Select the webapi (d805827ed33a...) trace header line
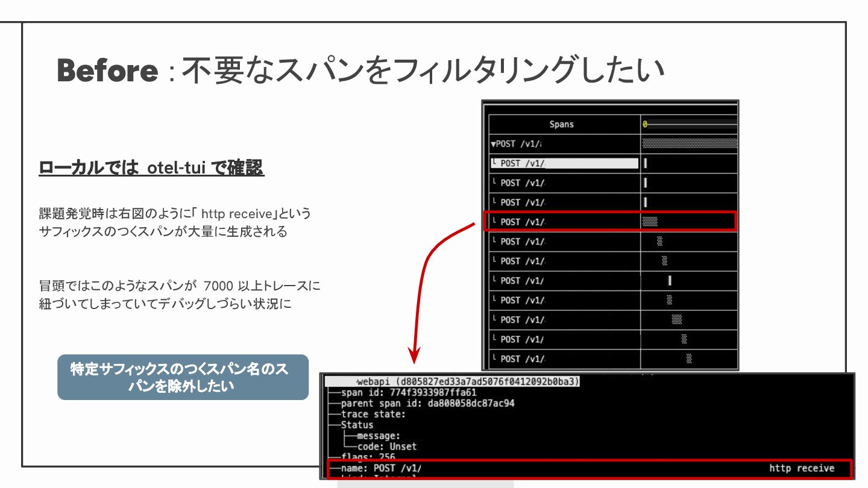 coord(453,382)
